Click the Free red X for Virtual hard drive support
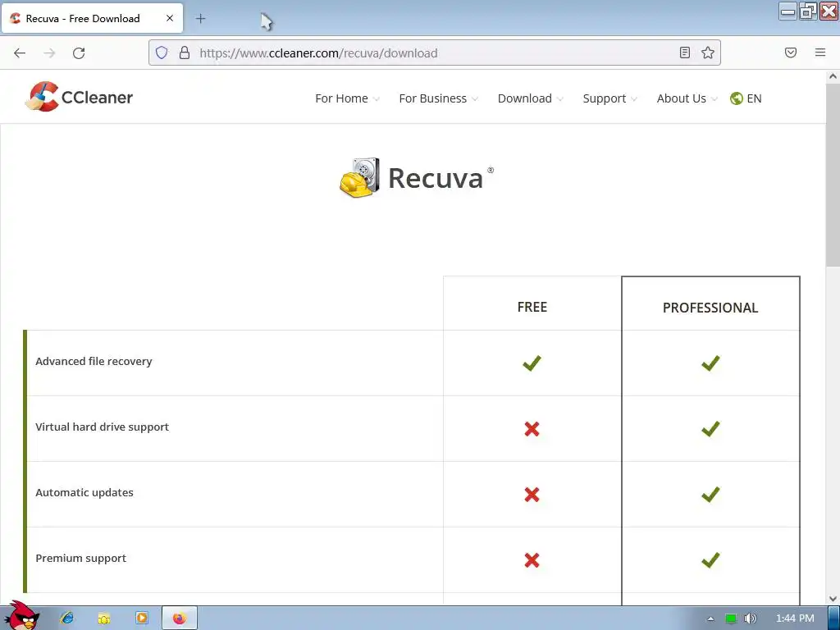The image size is (840, 630). point(532,428)
